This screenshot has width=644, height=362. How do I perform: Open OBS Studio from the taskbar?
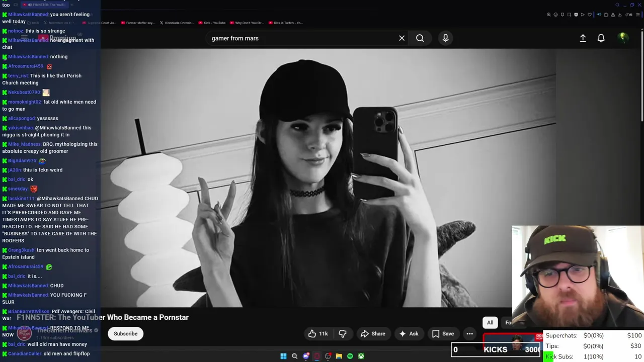(328, 356)
